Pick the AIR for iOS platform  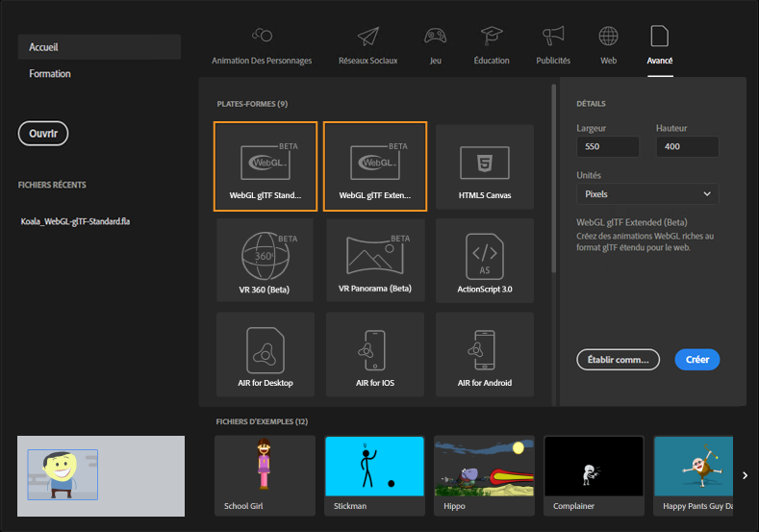tap(375, 354)
